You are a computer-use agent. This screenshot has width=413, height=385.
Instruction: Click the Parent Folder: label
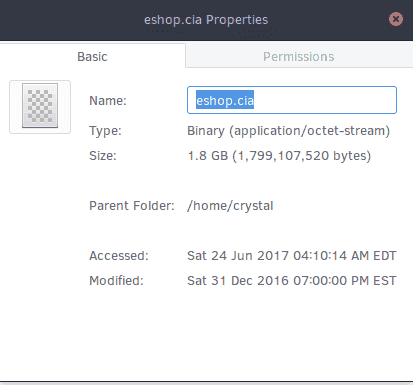132,206
